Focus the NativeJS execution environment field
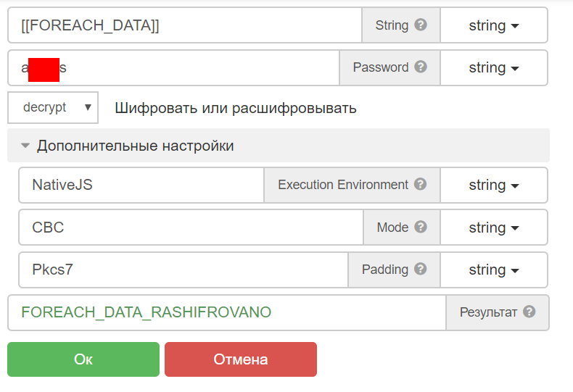This screenshot has width=573, height=392. [141, 185]
